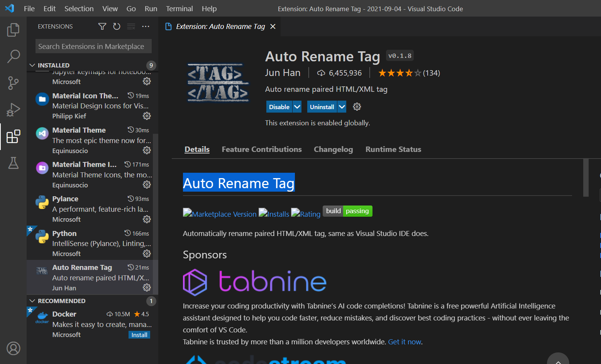This screenshot has height=364, width=601.
Task: Open the Rating badge link
Action: point(306,213)
